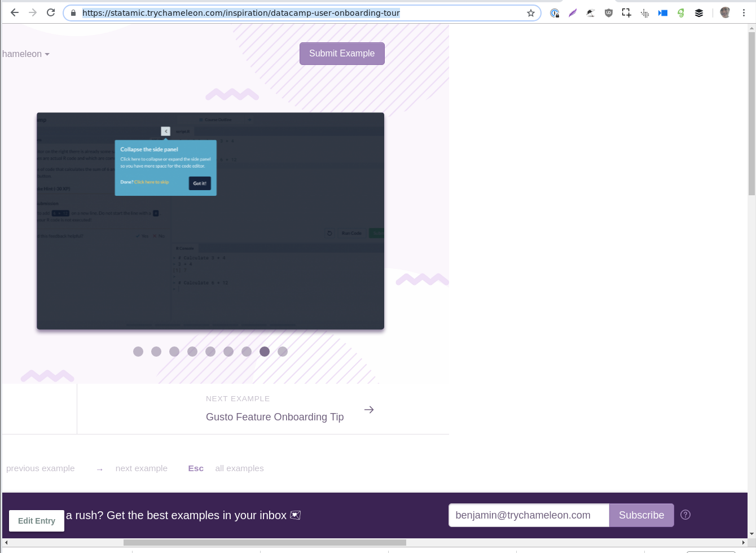Click the 'Get the best examples in your inbox' text
756x553 pixels.
tap(196, 515)
